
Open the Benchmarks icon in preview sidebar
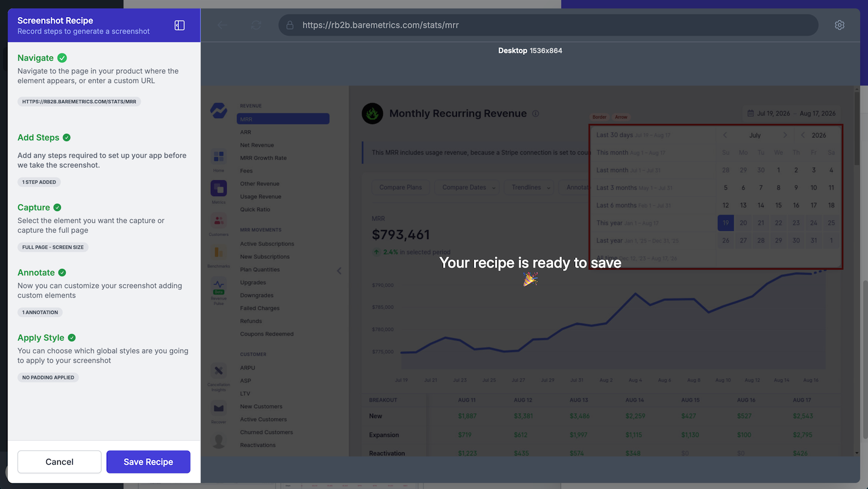pyautogui.click(x=218, y=253)
